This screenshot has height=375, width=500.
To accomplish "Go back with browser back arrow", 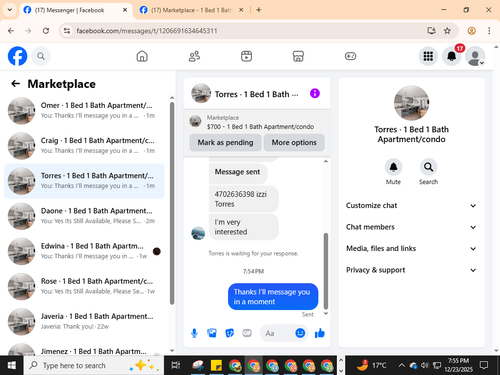I will pyautogui.click(x=11, y=31).
